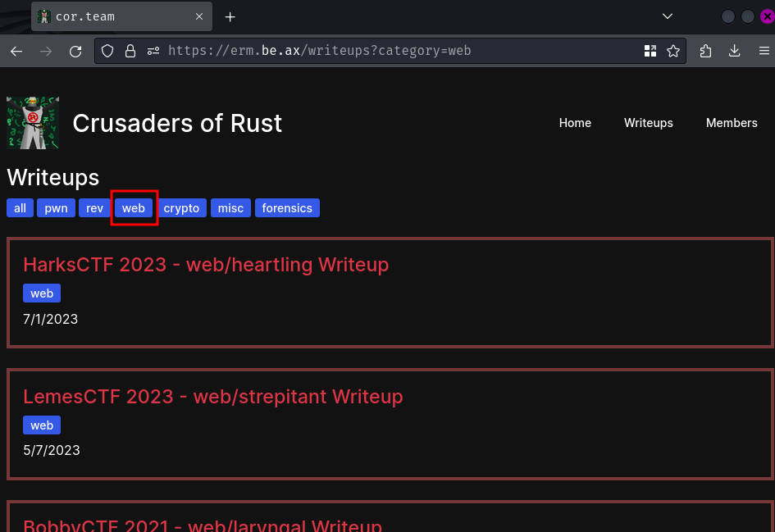The width and height of the screenshot is (775, 532).
Task: Bookmark this page with the star
Action: pyautogui.click(x=672, y=51)
